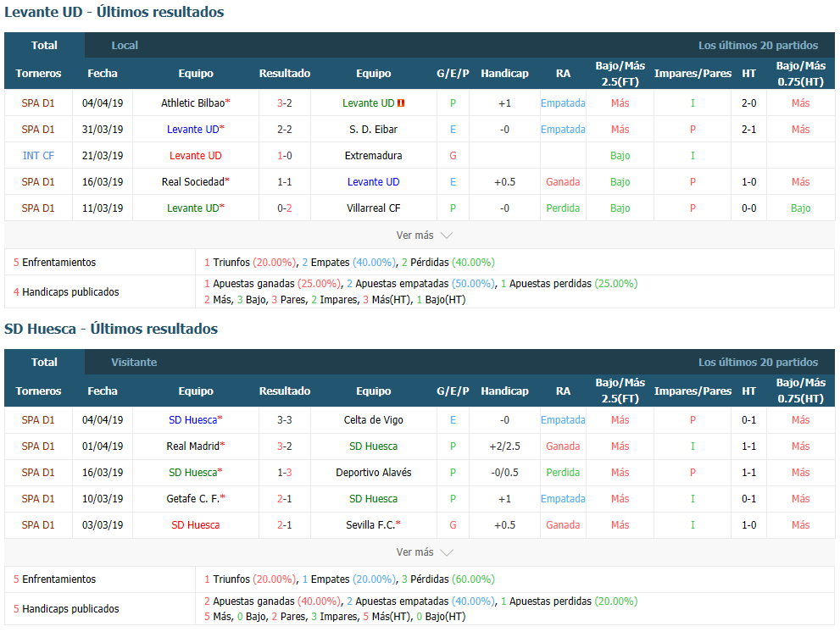Open the 2-2 result against S. D. Eibar
Viewport: 840px width, 632px height.
tap(285, 130)
